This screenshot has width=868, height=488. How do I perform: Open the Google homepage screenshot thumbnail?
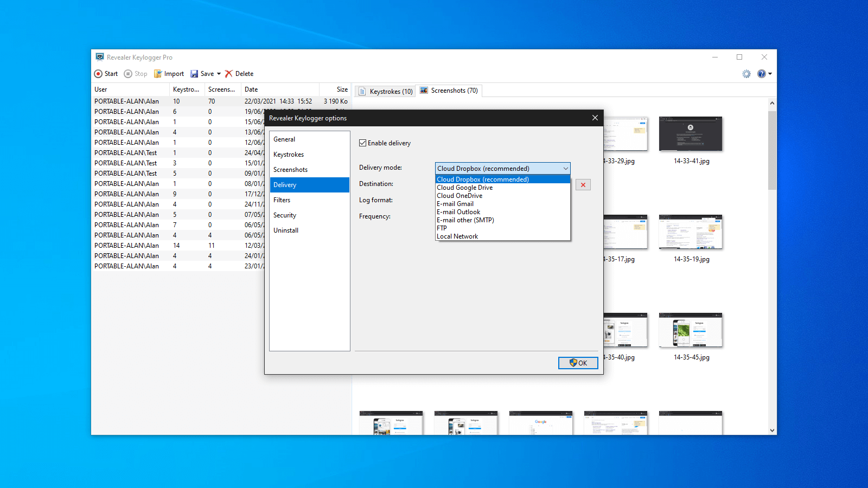pyautogui.click(x=541, y=423)
